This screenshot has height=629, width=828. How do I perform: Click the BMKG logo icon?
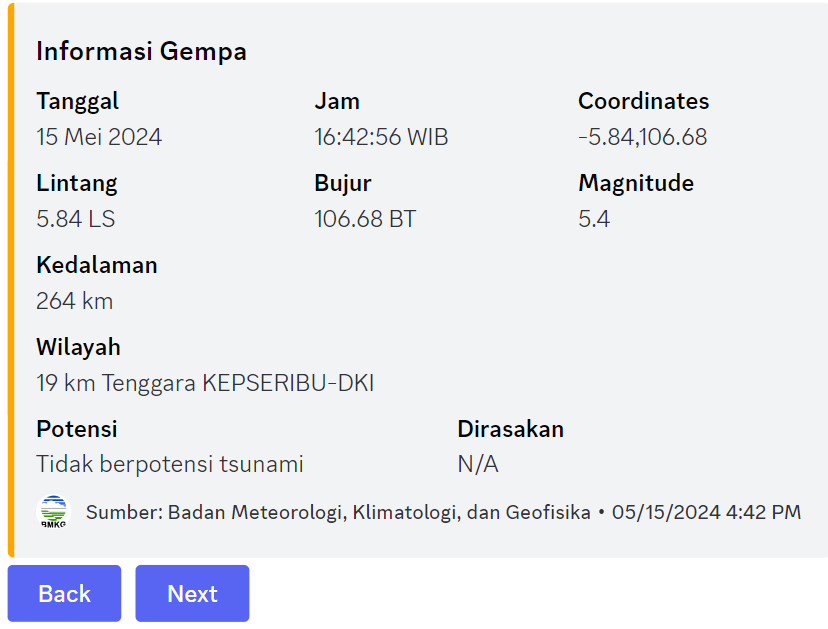point(51,511)
